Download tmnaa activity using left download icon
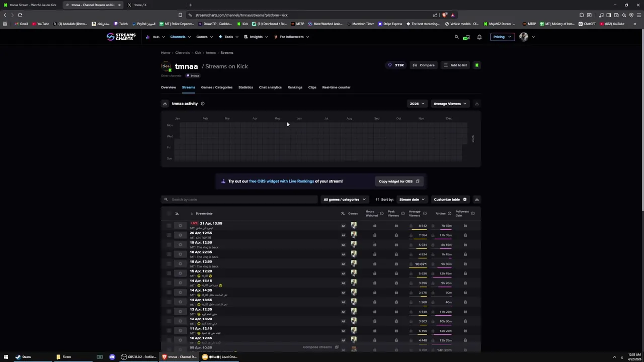Image resolution: width=644 pixels, height=362 pixels. click(165, 104)
